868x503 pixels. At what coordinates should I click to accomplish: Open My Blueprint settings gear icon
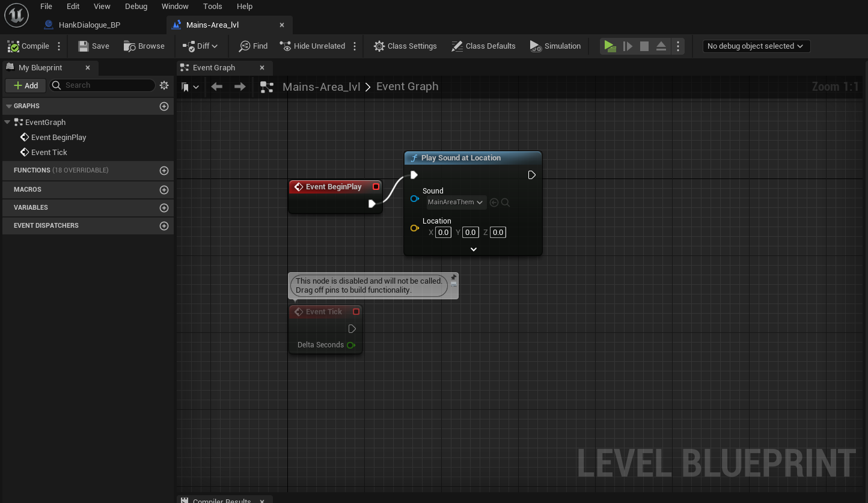pos(164,85)
